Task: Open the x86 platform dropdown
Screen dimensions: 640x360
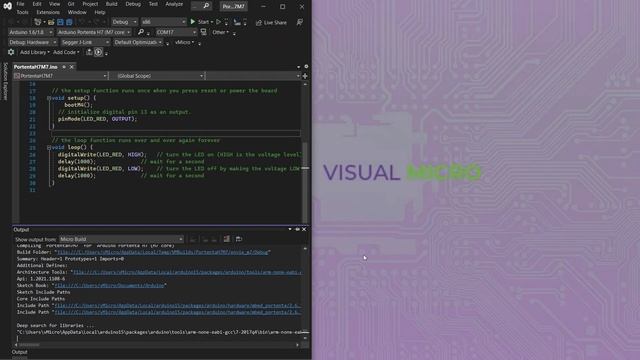Action: [163, 22]
